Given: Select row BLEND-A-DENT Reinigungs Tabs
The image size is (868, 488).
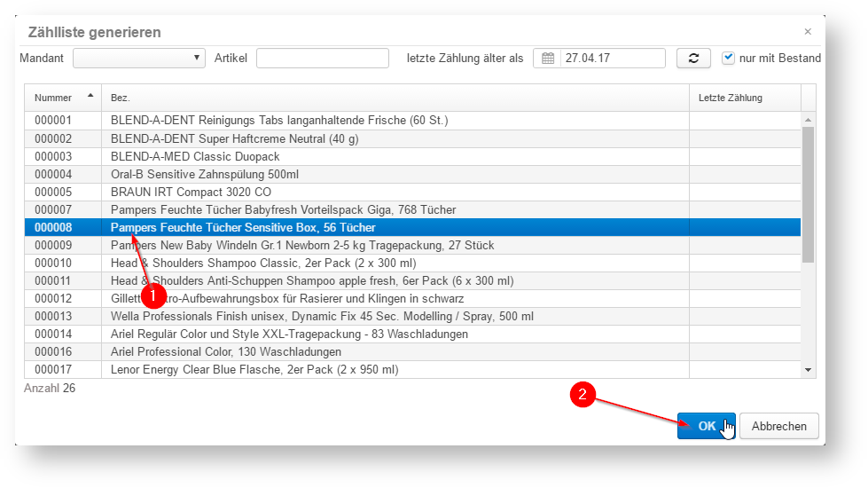Looking at the screenshot, I should pos(412,120).
